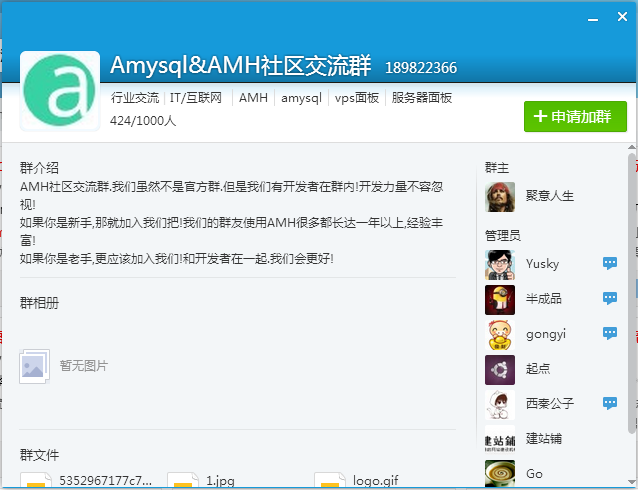638x490 pixels.
Task: Click the vps面板 tag
Action: pyautogui.click(x=357, y=98)
